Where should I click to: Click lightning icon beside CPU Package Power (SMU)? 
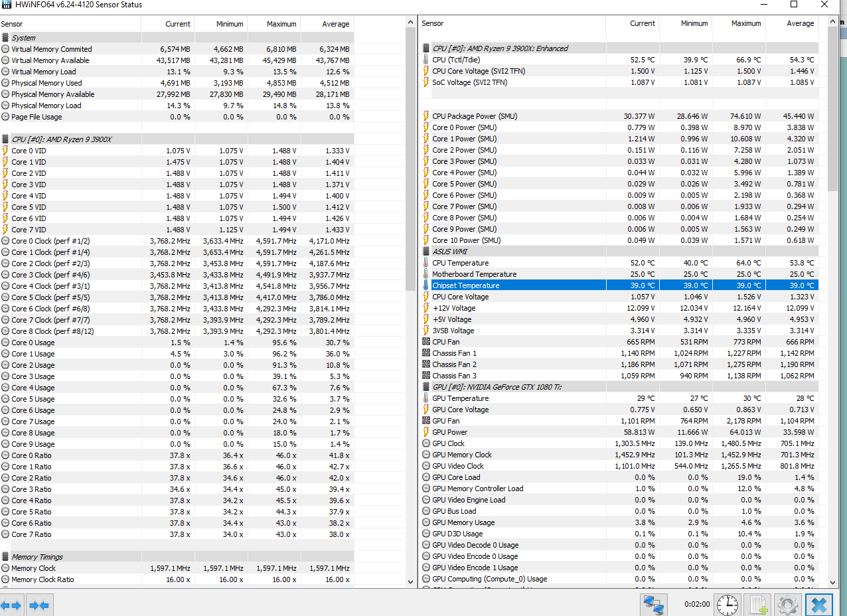(426, 116)
